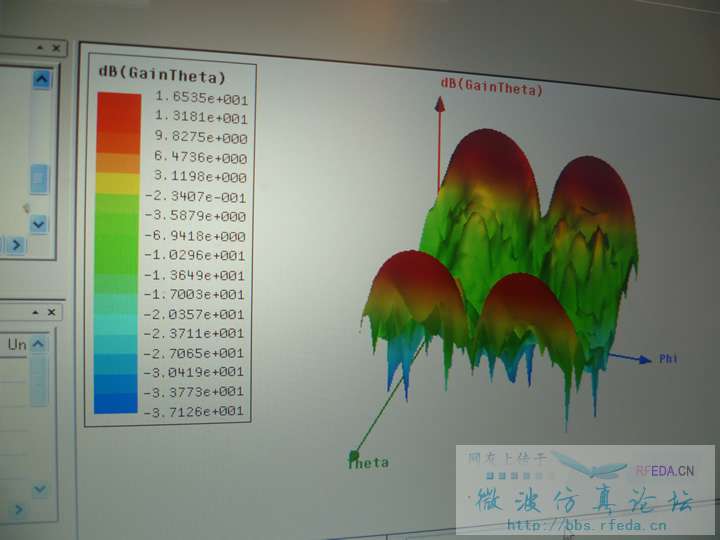720x540 pixels.
Task: Click the green Theta axis label
Action: coord(369,461)
